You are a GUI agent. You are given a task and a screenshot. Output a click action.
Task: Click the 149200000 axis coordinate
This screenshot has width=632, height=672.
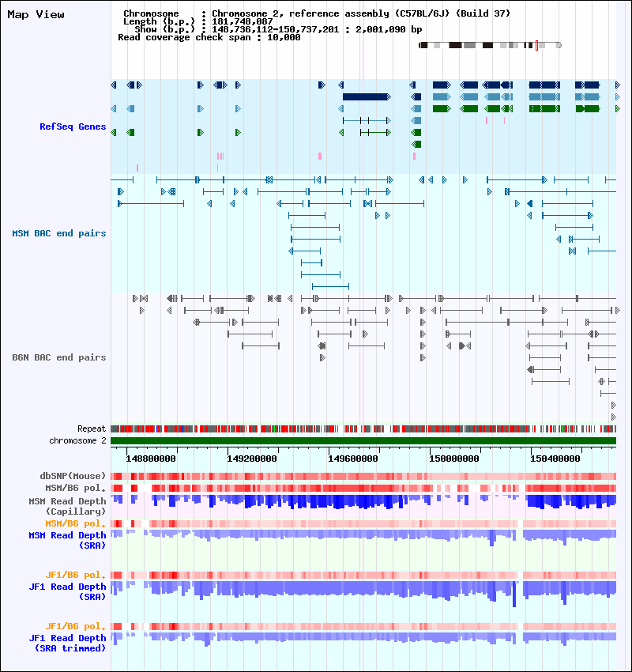[x=252, y=459]
